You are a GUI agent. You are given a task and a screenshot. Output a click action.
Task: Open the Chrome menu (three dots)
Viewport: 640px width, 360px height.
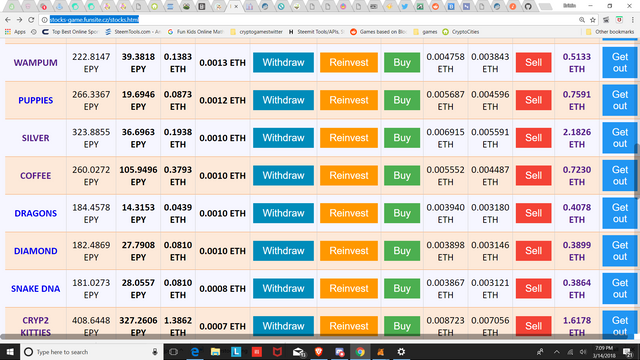point(633,20)
